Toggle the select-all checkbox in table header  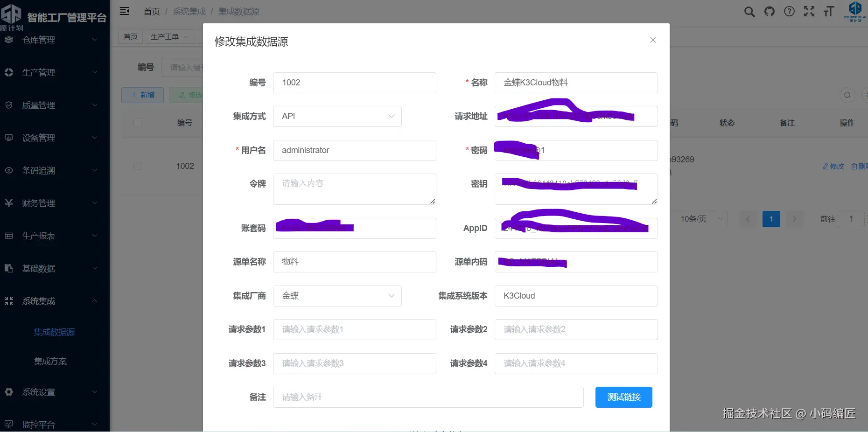137,122
